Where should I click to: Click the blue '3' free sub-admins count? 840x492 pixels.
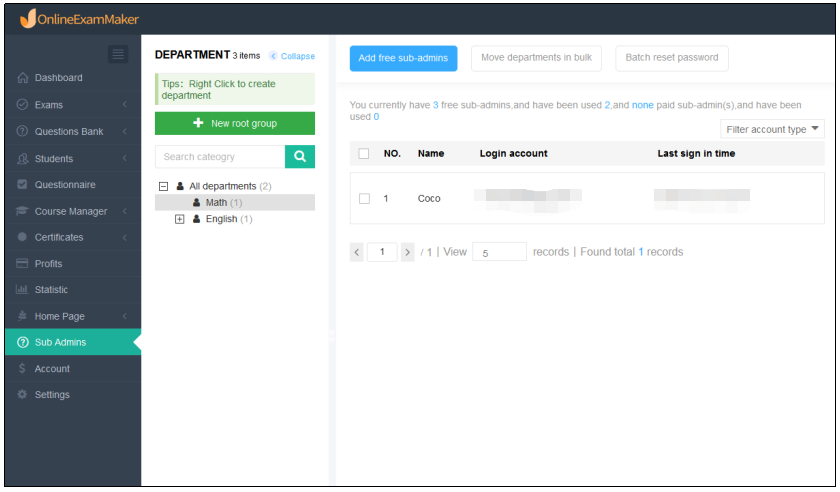point(436,105)
